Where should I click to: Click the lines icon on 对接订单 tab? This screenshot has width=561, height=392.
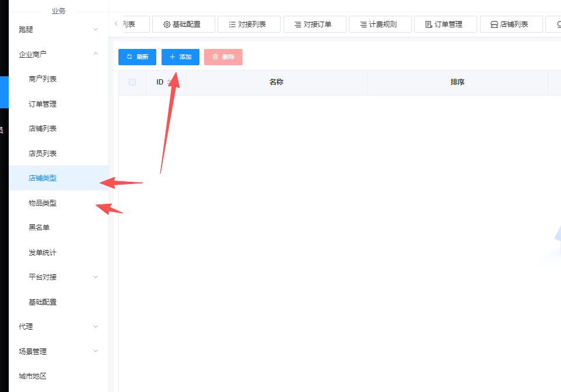[297, 24]
